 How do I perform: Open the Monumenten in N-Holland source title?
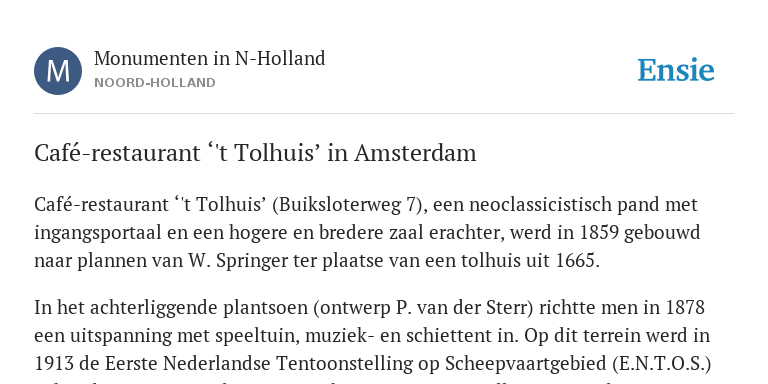point(210,59)
